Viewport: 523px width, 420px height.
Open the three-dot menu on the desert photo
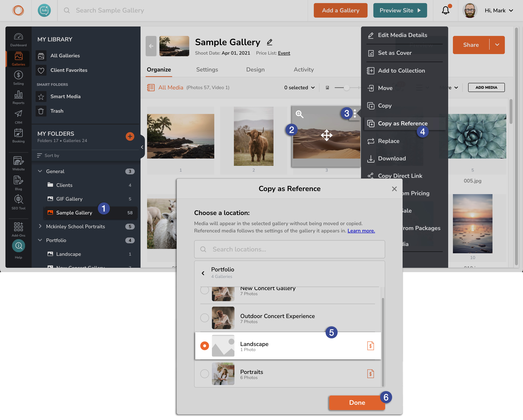355,113
